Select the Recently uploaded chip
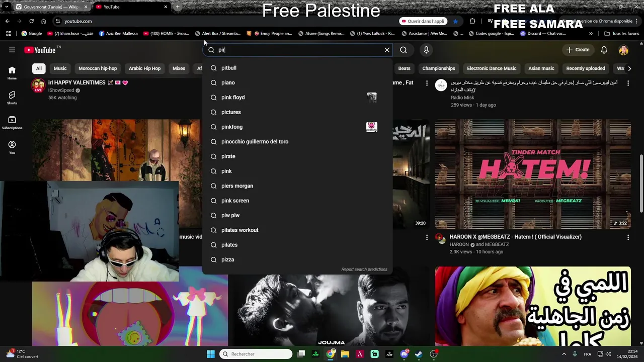The width and height of the screenshot is (644, 362). [586, 68]
